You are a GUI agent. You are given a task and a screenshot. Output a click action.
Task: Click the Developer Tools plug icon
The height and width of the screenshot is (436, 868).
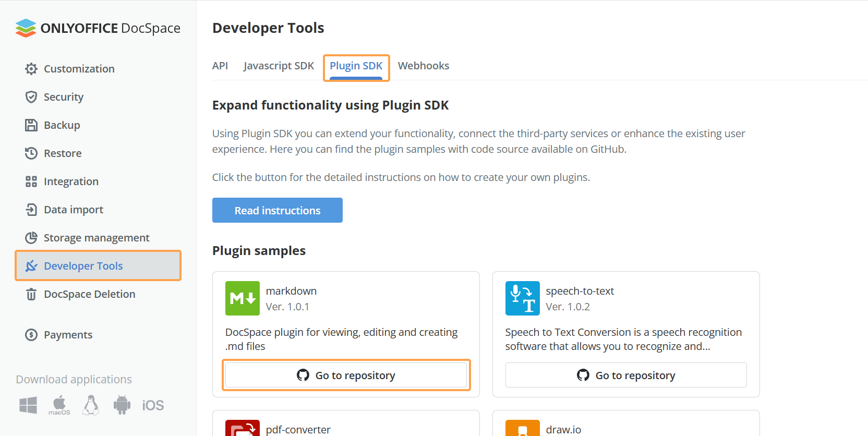pos(31,266)
